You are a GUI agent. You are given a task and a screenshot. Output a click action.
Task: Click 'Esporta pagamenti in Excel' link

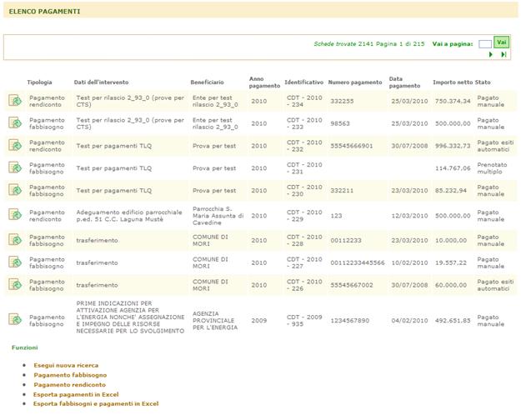[x=76, y=394]
